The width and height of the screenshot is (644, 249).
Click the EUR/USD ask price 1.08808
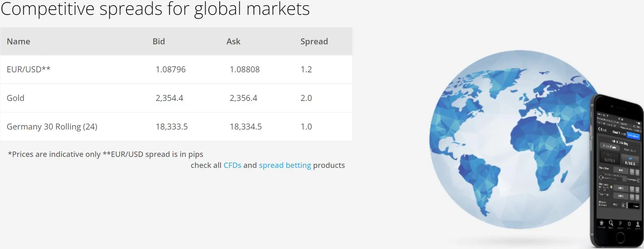tap(245, 69)
